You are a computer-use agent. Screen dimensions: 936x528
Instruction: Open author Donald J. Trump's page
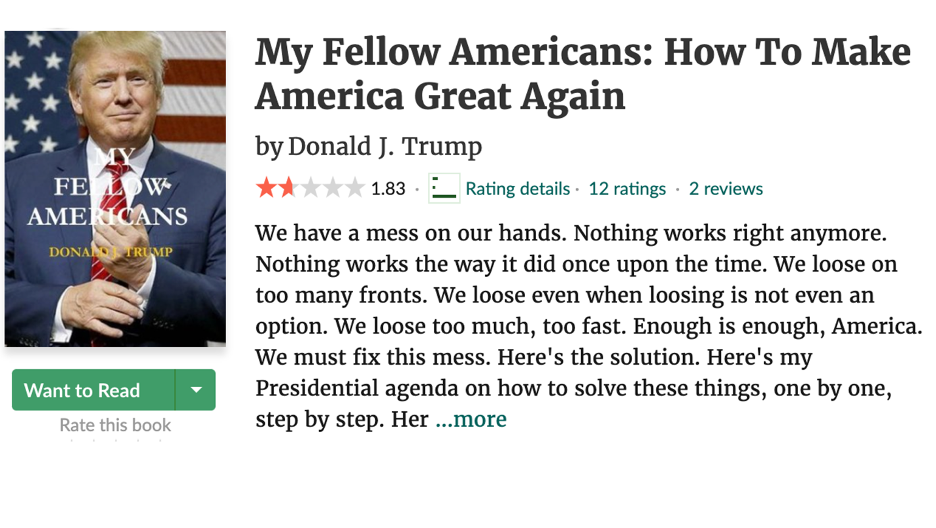(385, 147)
